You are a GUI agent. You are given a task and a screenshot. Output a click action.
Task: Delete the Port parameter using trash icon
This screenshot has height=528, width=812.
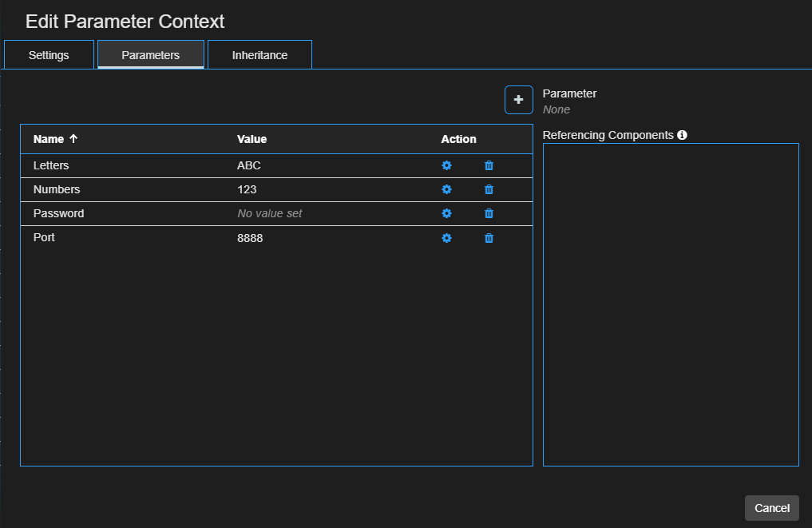(x=488, y=237)
